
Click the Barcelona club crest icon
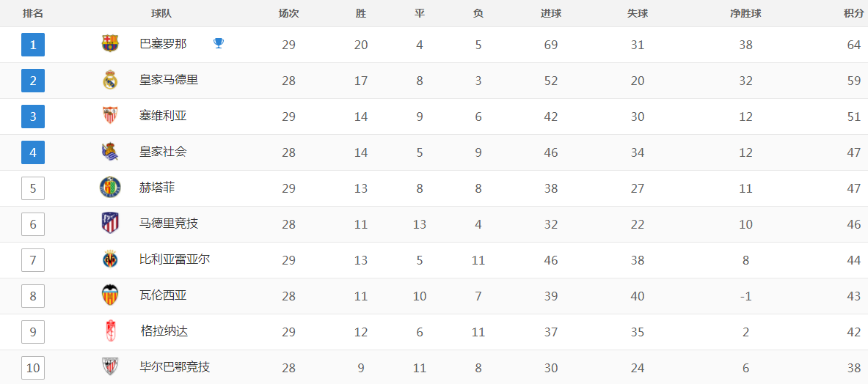[110, 44]
